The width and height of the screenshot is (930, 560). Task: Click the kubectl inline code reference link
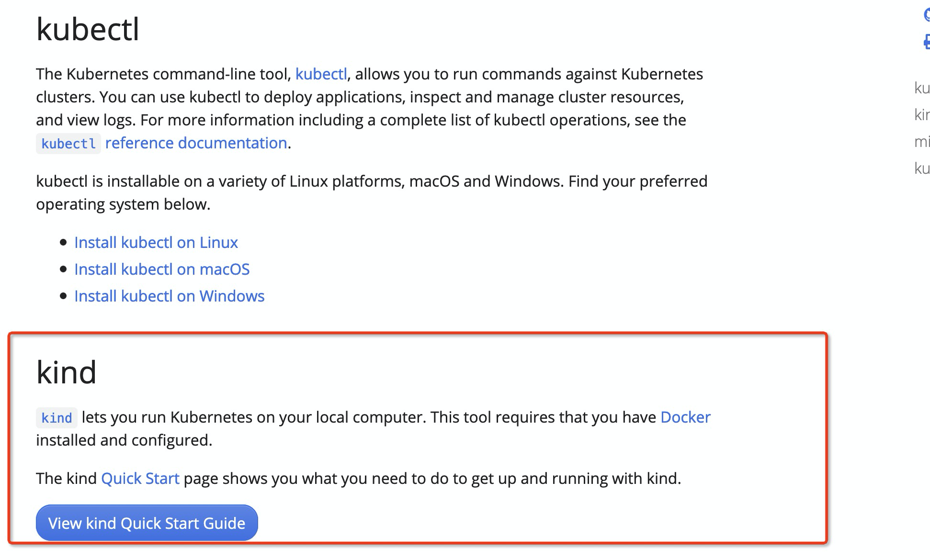click(68, 144)
